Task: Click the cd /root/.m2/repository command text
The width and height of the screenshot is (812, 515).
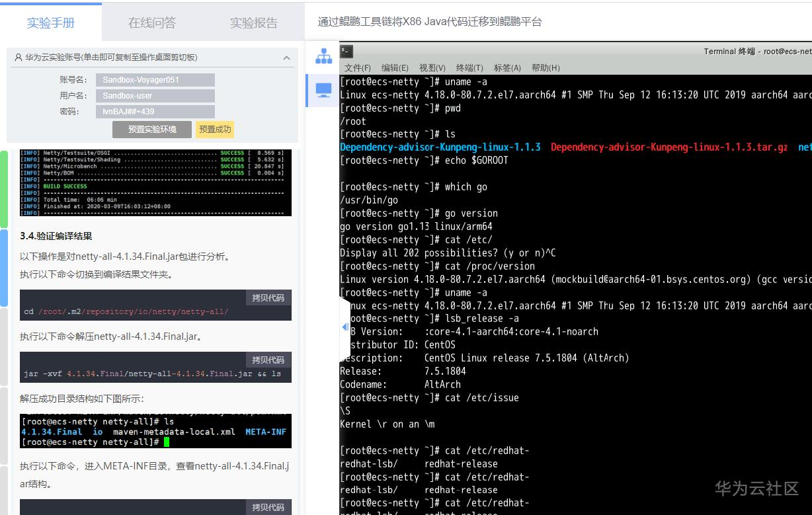Action: [126, 312]
